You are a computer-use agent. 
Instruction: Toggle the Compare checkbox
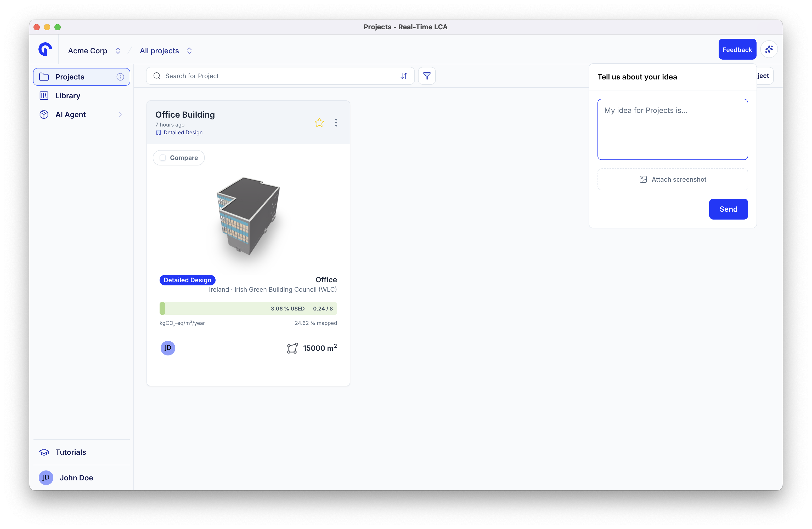163,158
